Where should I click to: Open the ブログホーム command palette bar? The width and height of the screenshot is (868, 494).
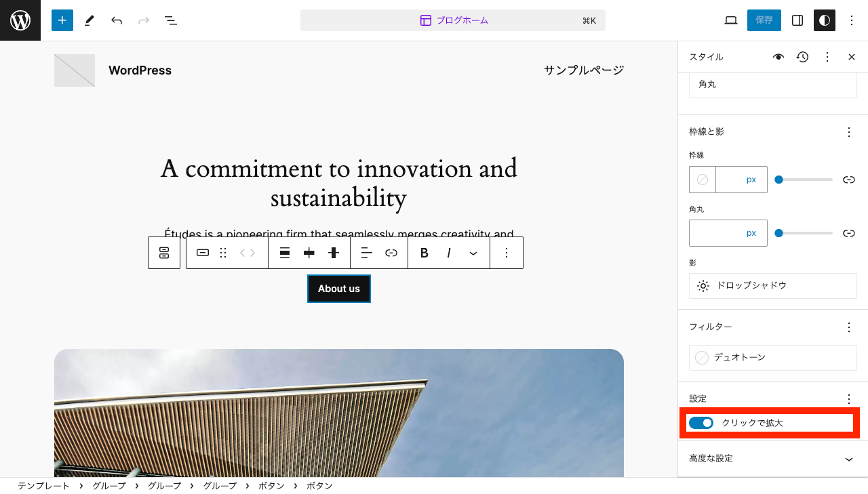[x=453, y=20]
